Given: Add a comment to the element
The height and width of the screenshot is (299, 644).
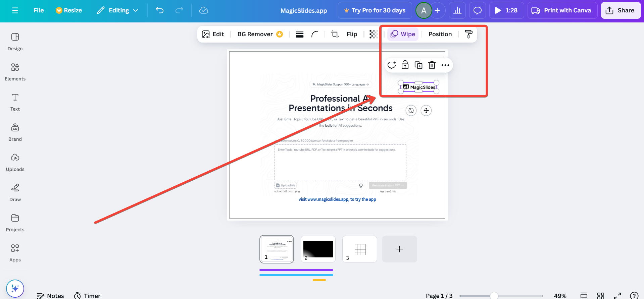Looking at the screenshot, I should point(392,65).
